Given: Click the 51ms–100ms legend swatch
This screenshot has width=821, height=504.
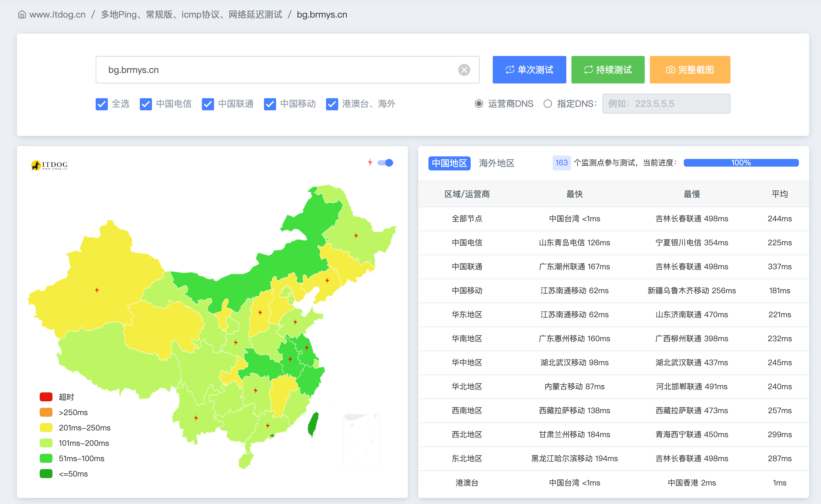Looking at the screenshot, I should pos(46,458).
